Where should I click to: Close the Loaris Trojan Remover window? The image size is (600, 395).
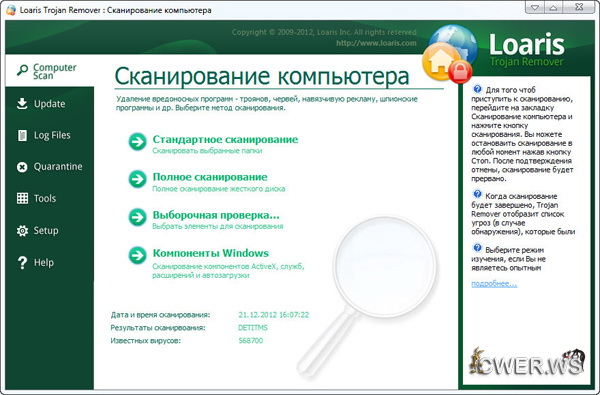tap(579, 7)
